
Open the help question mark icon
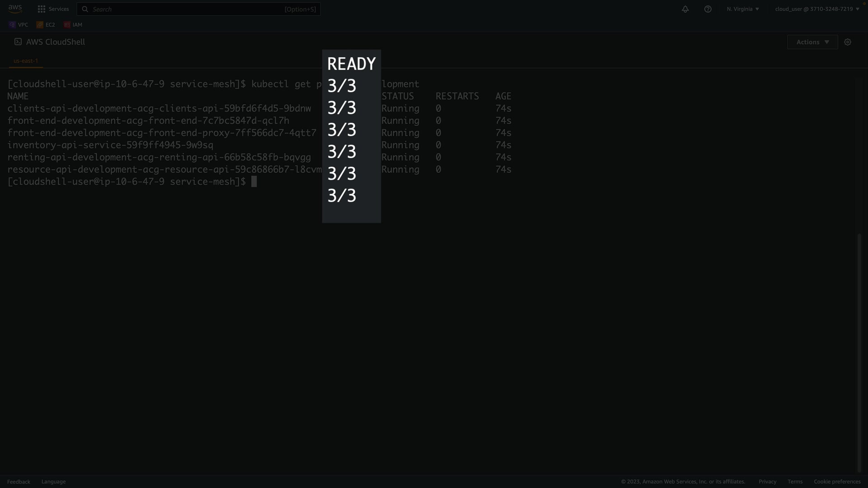pos(708,9)
